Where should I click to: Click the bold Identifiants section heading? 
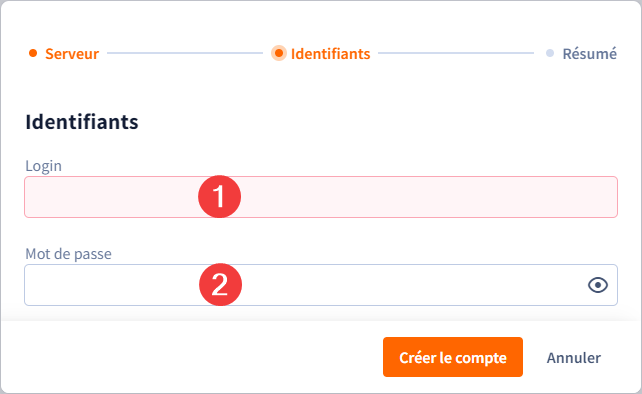pyautogui.click(x=82, y=122)
